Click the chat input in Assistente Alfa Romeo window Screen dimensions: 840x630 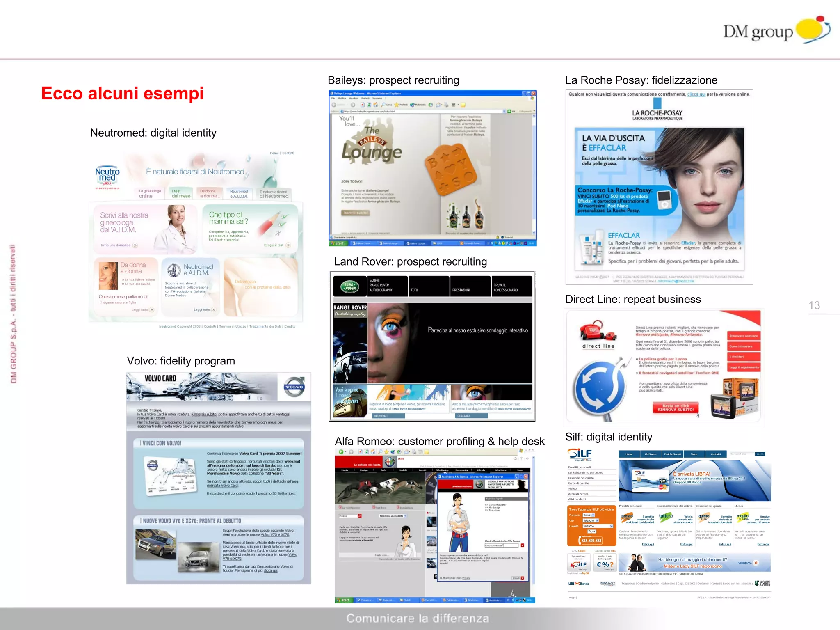coord(502,545)
